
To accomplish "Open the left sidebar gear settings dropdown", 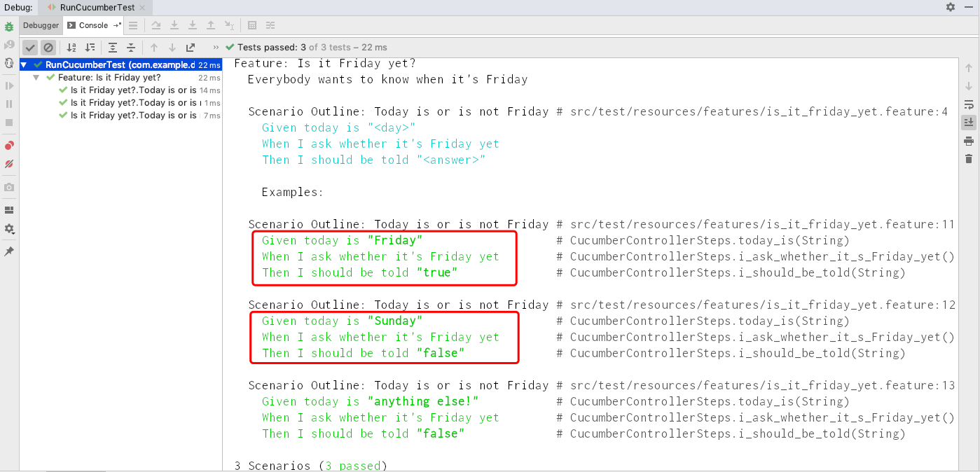I will click(x=9, y=229).
